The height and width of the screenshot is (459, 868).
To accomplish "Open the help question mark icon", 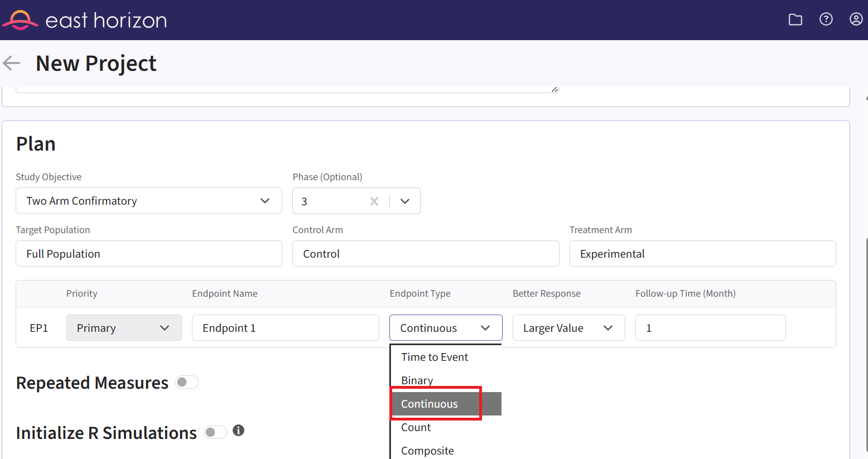I will [x=826, y=20].
